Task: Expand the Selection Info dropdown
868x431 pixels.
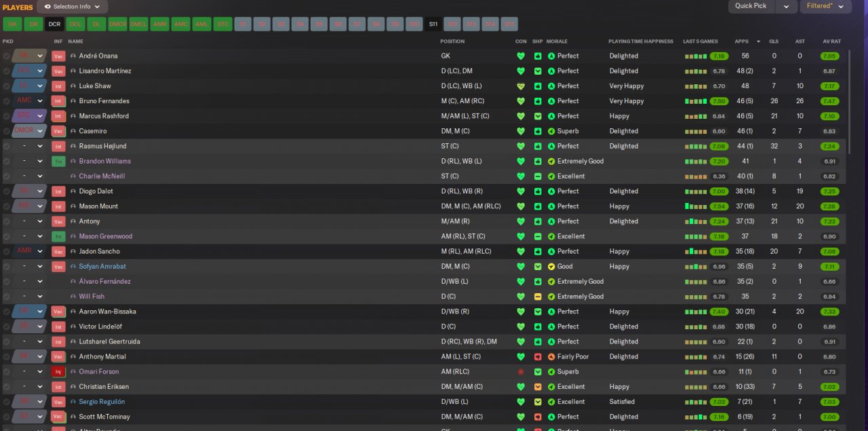Action: click(x=98, y=7)
